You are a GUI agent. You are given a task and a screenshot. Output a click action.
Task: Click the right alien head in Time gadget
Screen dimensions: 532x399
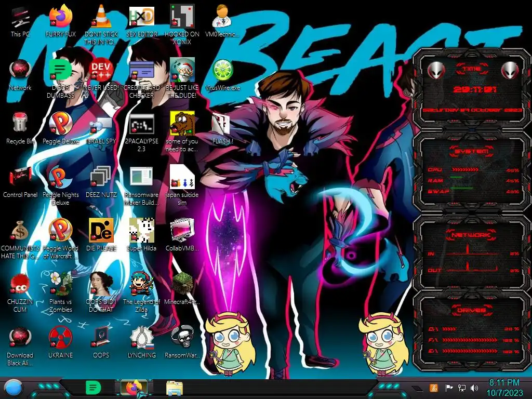(x=510, y=70)
